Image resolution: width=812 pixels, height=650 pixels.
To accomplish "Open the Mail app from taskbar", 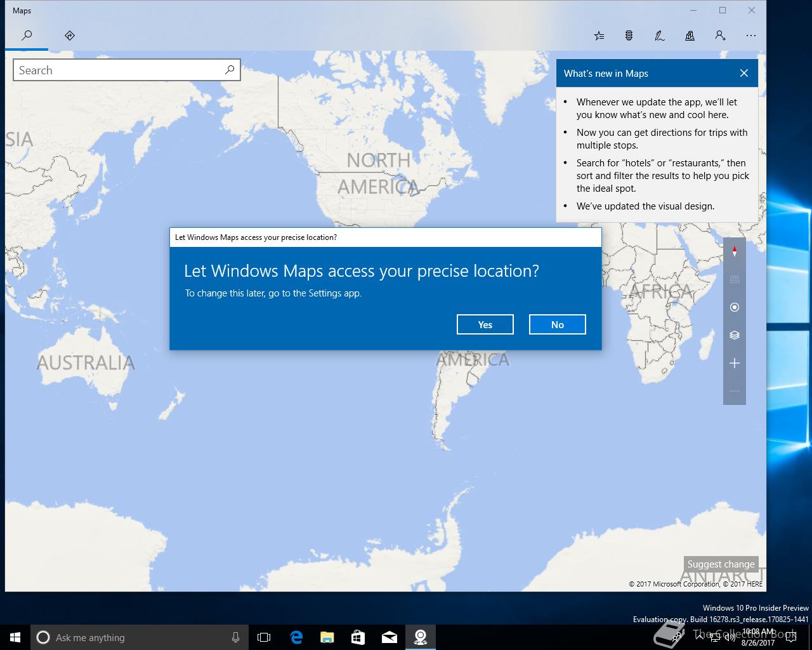I will tap(390, 637).
